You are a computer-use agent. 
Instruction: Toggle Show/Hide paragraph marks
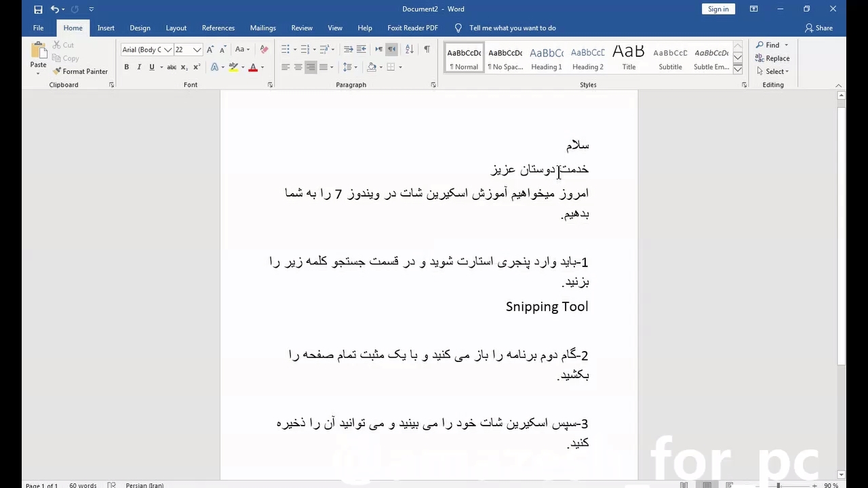(427, 49)
